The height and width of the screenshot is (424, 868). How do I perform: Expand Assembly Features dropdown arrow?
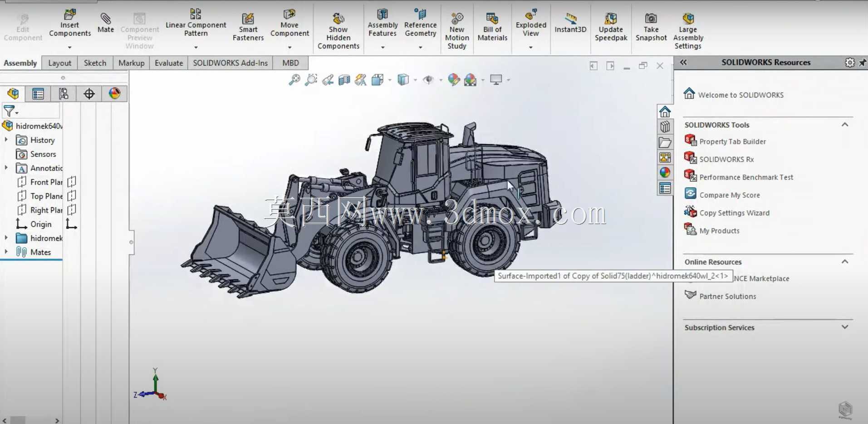(x=383, y=47)
